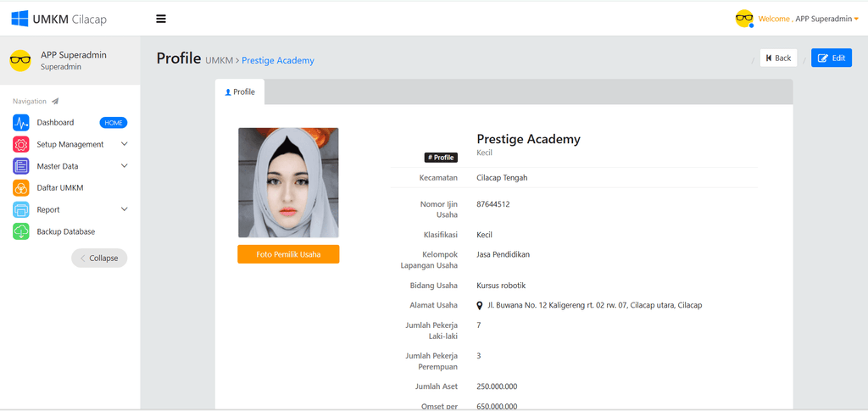Viewport: 868px width, 411px height.
Task: Click the 87644512 permit number
Action: click(x=493, y=204)
